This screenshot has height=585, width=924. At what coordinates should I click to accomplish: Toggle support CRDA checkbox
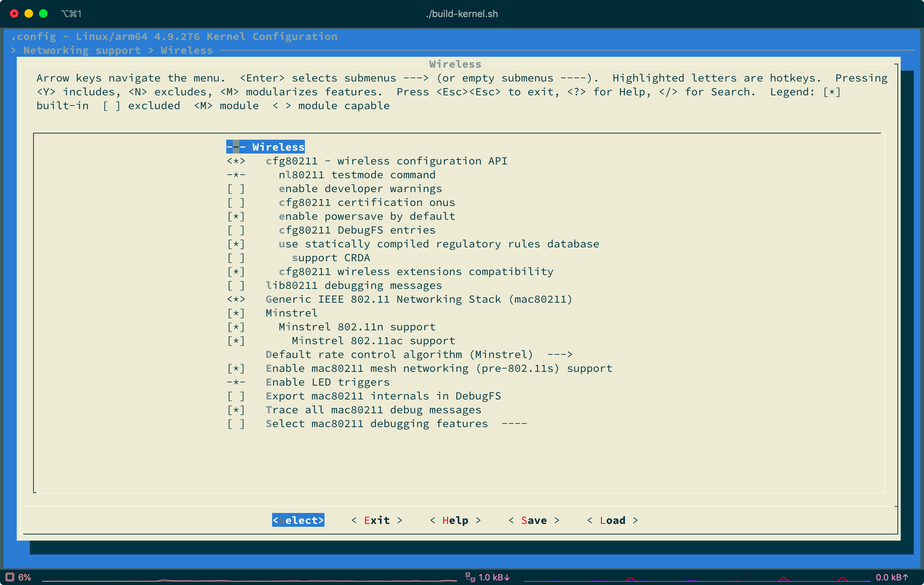pyautogui.click(x=236, y=258)
